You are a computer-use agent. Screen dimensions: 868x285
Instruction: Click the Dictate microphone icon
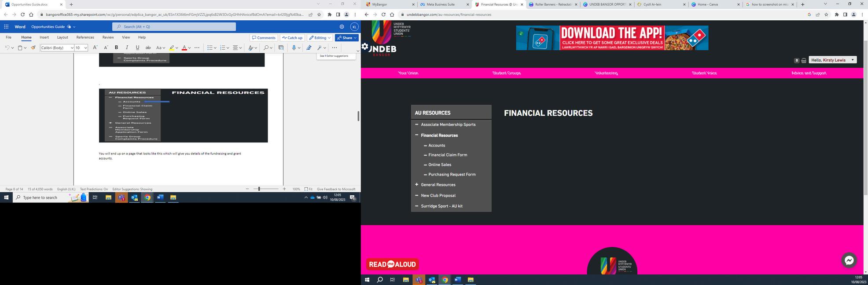point(294,47)
